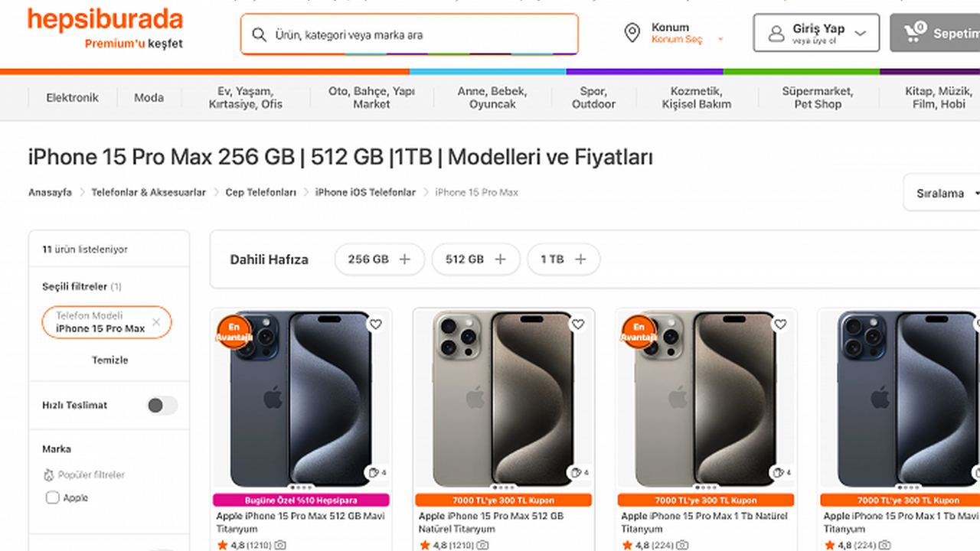Check the Apple brand checkbox

(x=53, y=498)
